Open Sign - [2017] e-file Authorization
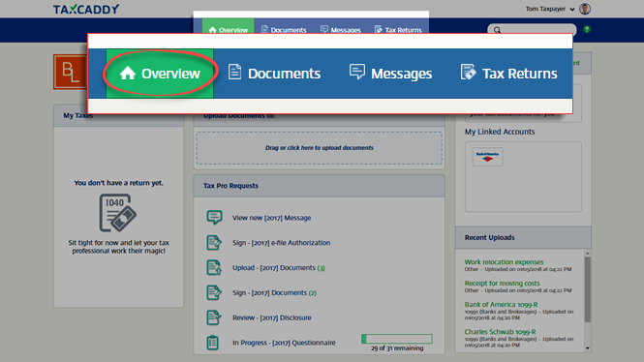The height and width of the screenshot is (362, 644). click(282, 243)
